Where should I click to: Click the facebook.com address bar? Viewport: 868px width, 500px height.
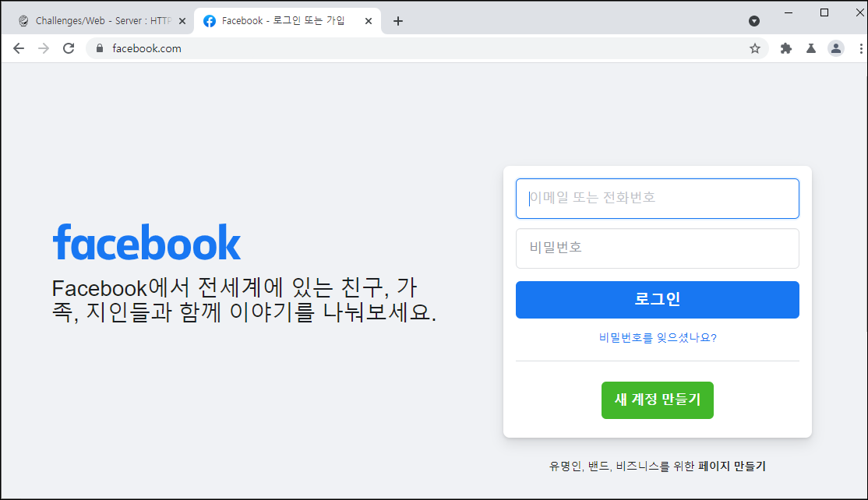(x=426, y=48)
